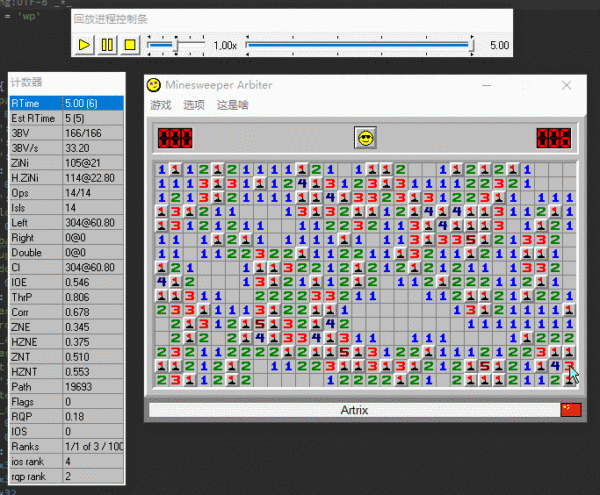The height and width of the screenshot is (495, 600).
Task: Click the red timer display showing 006
Action: 553,138
